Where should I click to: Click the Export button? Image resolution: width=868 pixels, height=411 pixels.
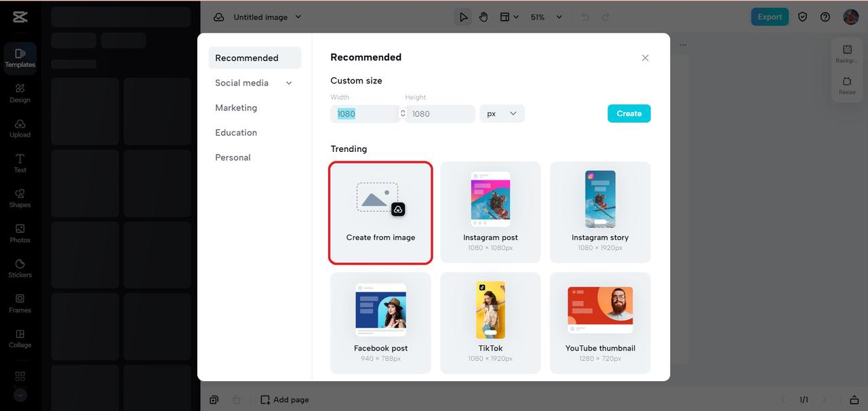pos(770,17)
